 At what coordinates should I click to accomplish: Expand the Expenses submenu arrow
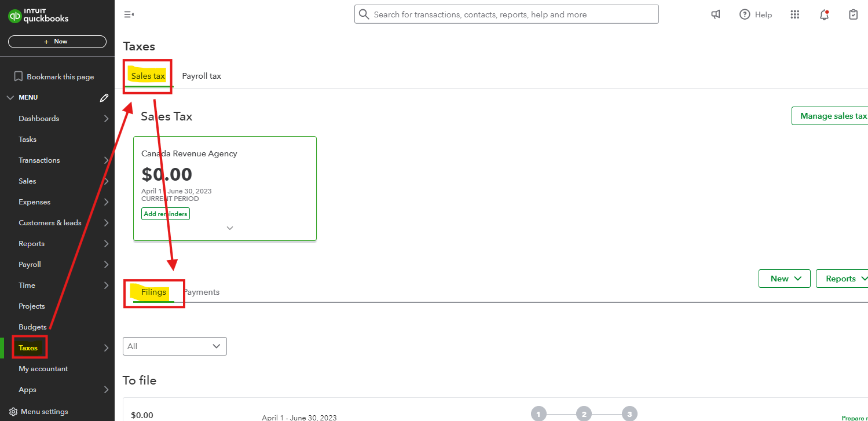pos(106,202)
